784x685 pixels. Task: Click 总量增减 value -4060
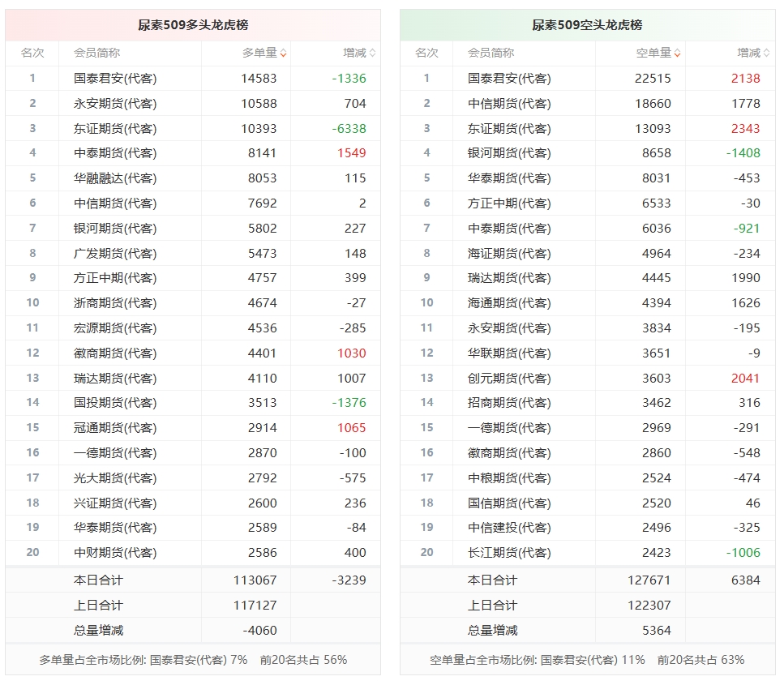tap(259, 631)
